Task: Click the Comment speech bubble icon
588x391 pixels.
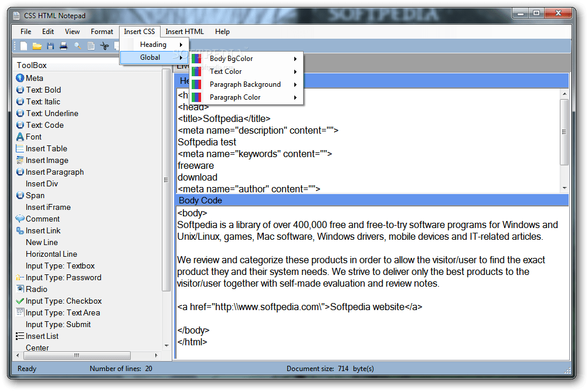Action: (x=21, y=219)
